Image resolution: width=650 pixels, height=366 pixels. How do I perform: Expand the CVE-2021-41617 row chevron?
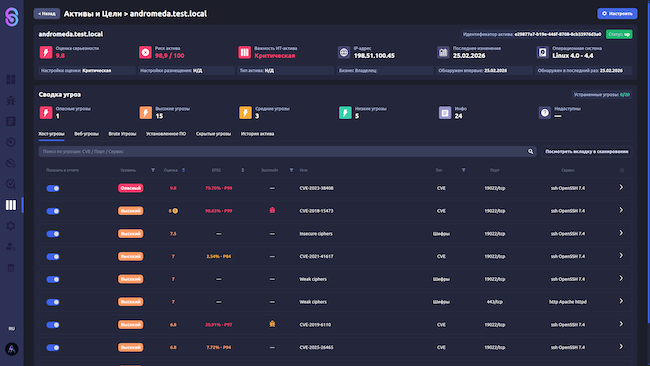tap(621, 256)
